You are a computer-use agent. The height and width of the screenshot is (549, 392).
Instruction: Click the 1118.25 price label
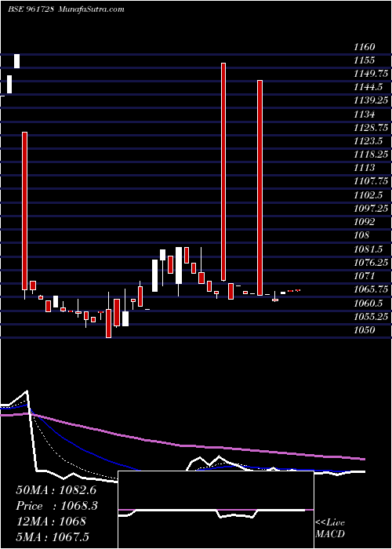point(371,155)
